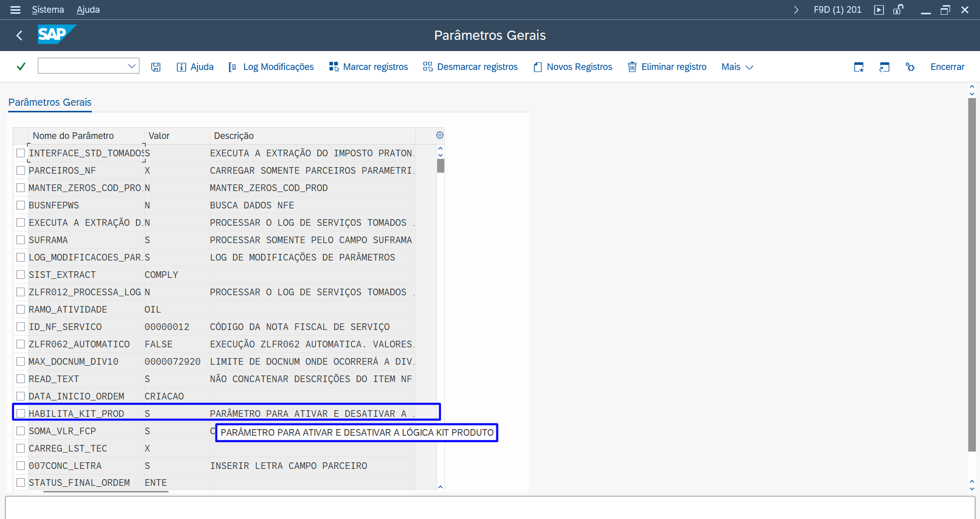Check the READ_TEXT row checkbox
980x519 pixels.
[20, 379]
